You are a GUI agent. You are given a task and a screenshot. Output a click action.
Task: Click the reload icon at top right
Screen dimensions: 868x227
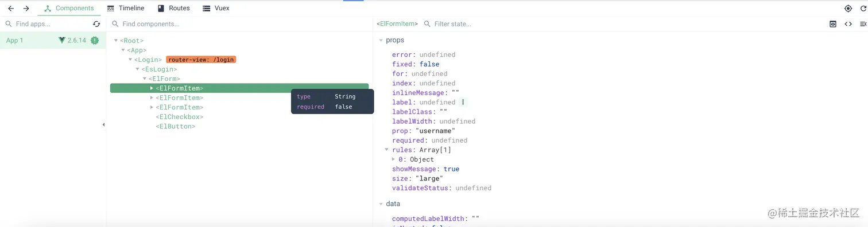pos(863,9)
